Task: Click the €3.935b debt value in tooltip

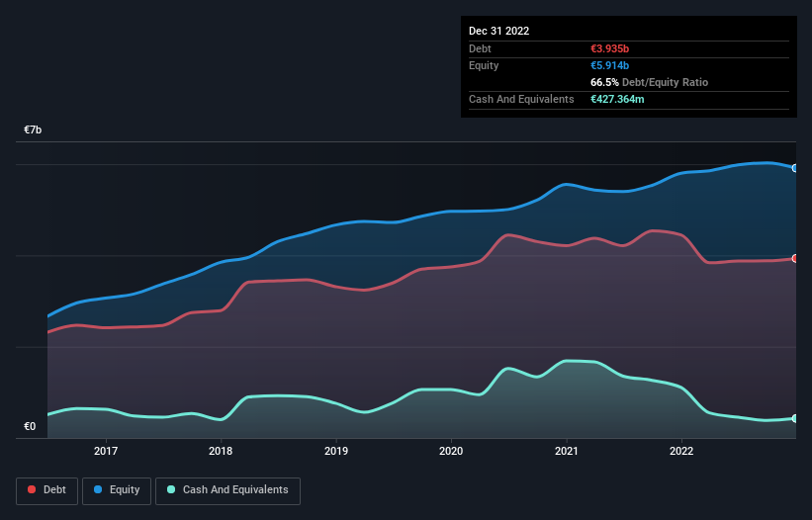Action: tap(609, 48)
